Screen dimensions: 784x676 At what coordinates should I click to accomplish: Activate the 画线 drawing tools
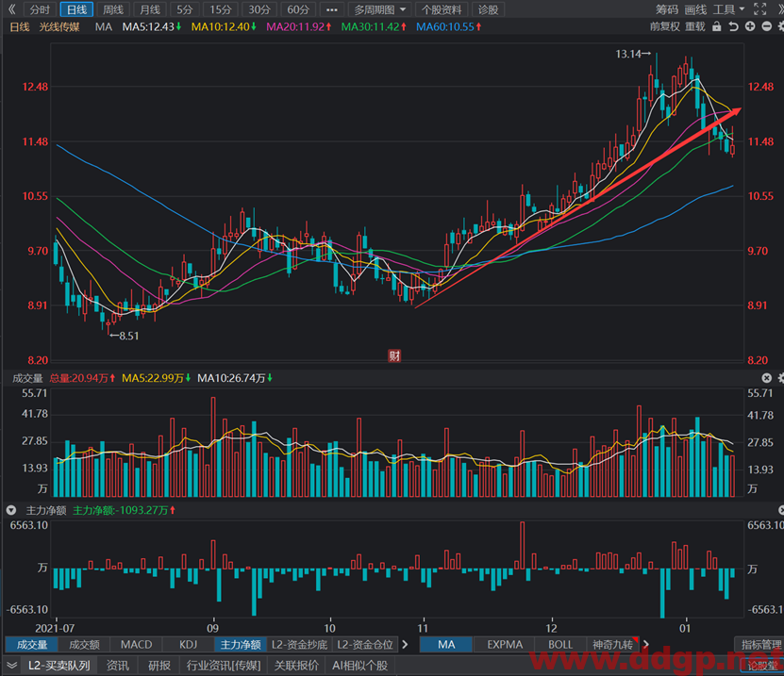coord(695,9)
